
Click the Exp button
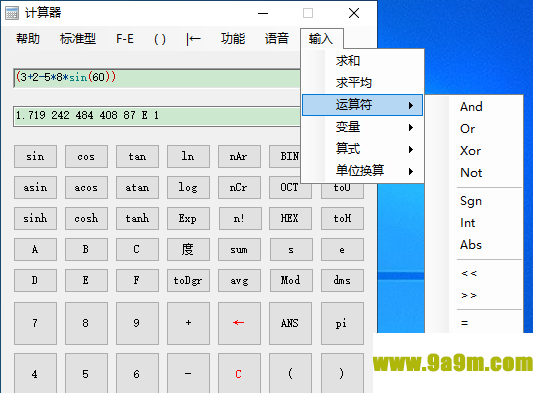pos(188,218)
